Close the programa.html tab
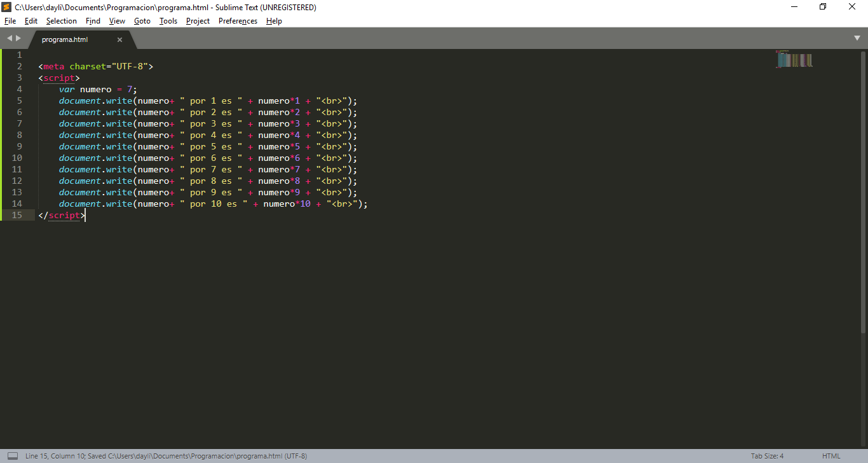 [119, 39]
